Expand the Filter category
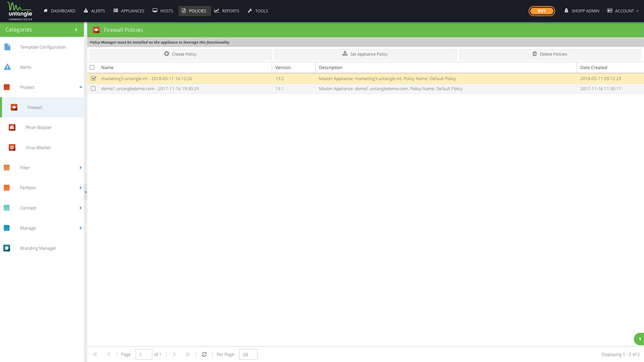Viewport: 644px width, 362px height. click(81, 168)
